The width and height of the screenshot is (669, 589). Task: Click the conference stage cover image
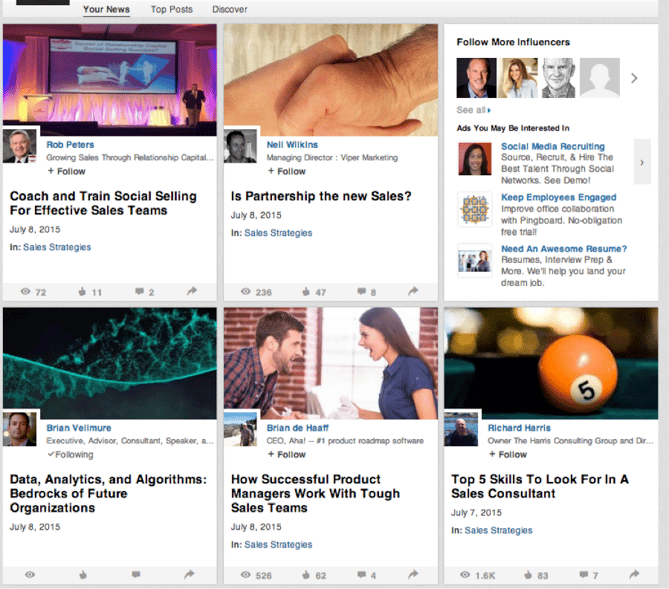(x=110, y=79)
